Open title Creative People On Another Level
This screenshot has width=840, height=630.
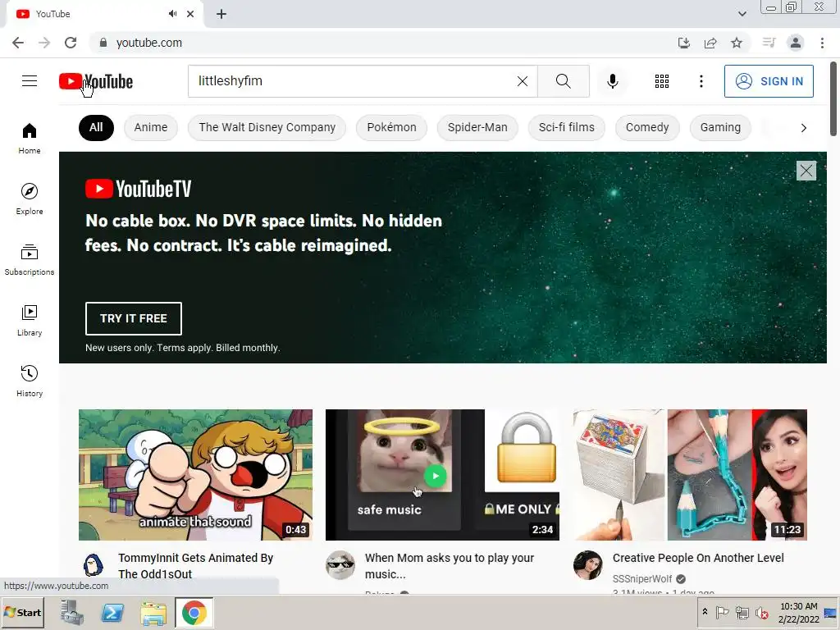698,558
